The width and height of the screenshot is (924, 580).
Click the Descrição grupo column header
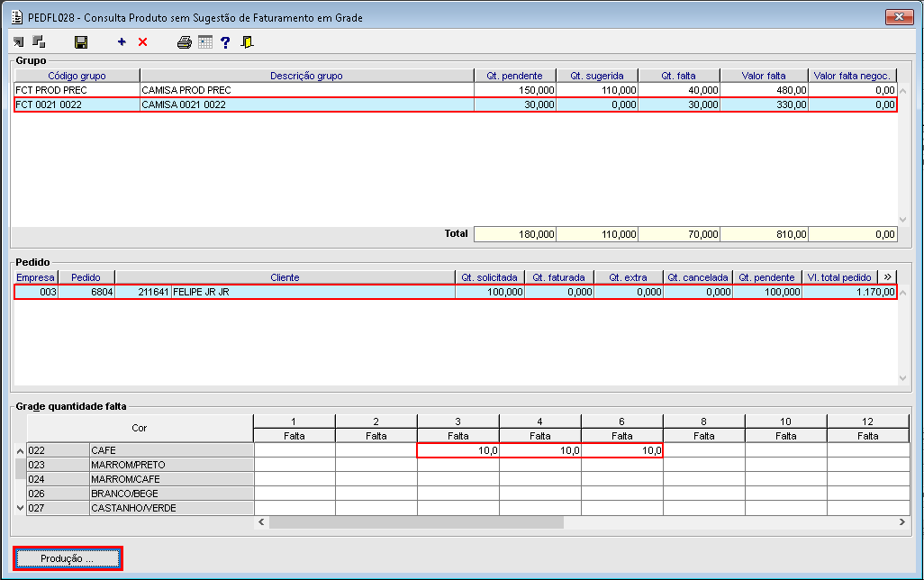click(x=306, y=76)
